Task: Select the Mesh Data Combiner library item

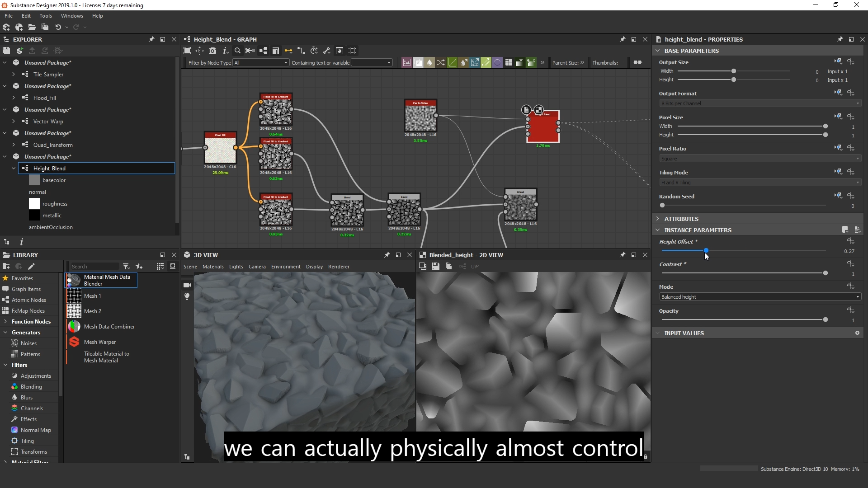Action: (x=109, y=327)
